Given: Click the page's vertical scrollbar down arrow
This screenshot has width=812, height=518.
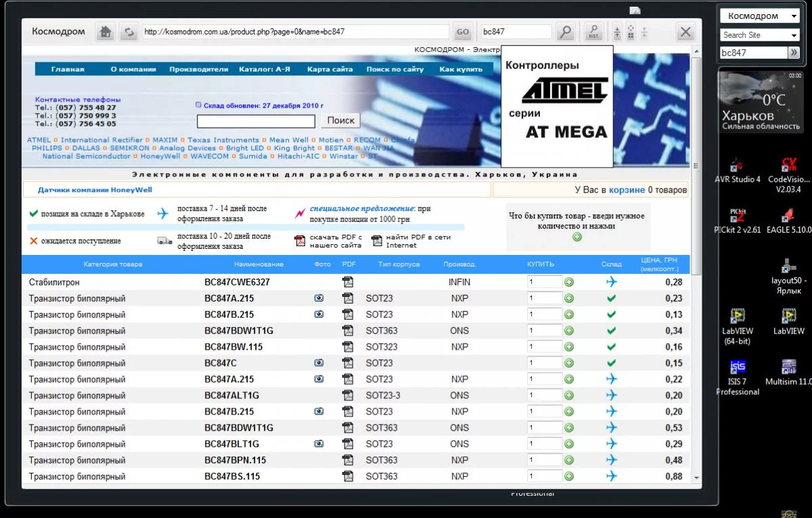Looking at the screenshot, I should 696,477.
